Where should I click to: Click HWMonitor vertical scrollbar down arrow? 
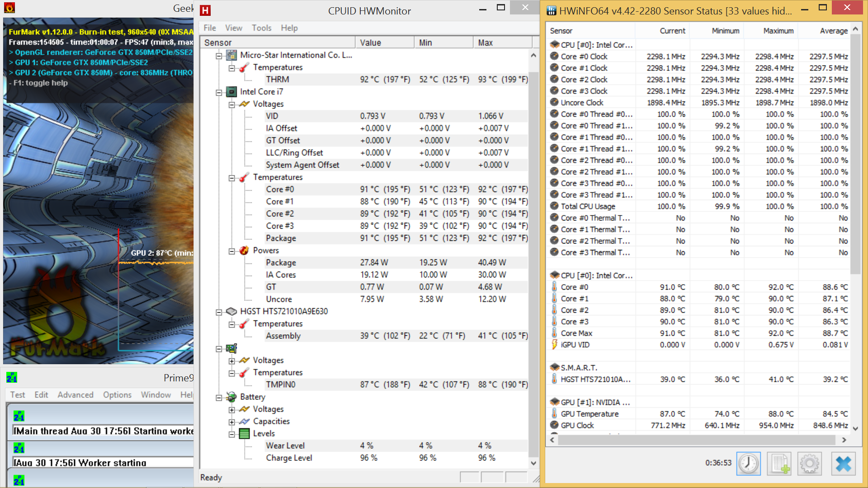pyautogui.click(x=533, y=463)
